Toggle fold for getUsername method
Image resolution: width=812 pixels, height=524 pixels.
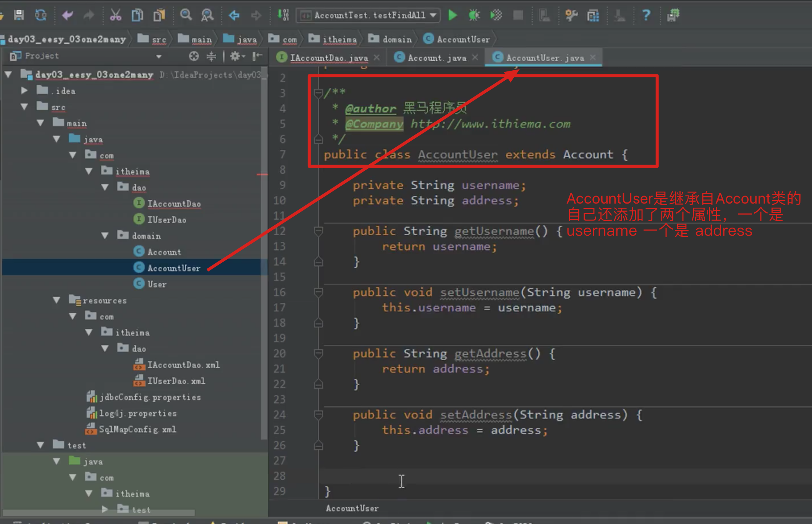[318, 231]
